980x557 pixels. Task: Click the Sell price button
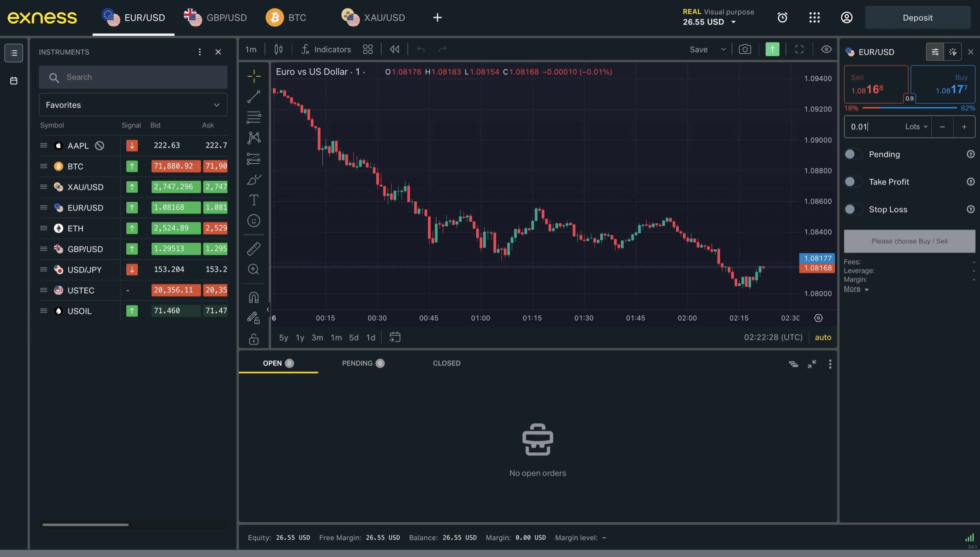coord(876,84)
